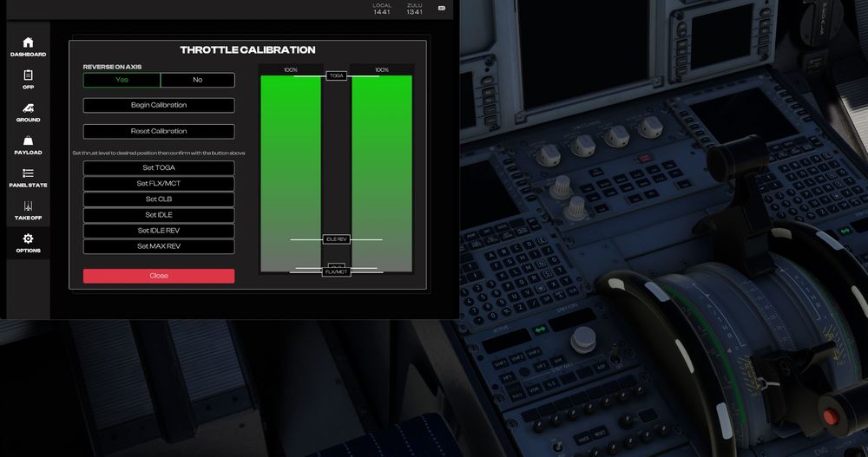
Task: Go to the Ground services page
Action: pos(28,112)
